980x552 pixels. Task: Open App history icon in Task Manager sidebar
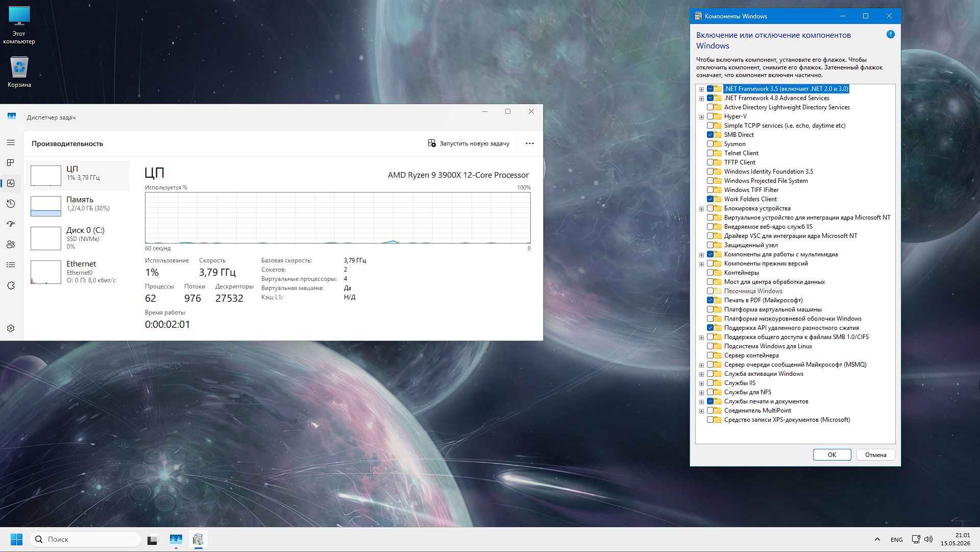(11, 204)
